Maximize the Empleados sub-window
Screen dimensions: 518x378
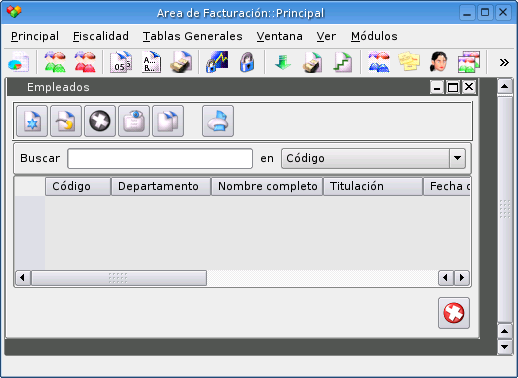tap(453, 87)
